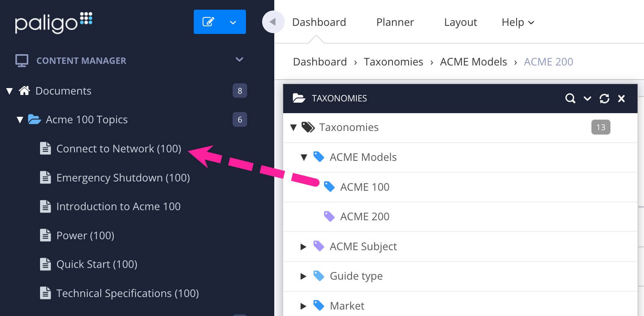Click the Documents home icon
Image resolution: width=644 pixels, height=316 pixels.
pos(24,91)
